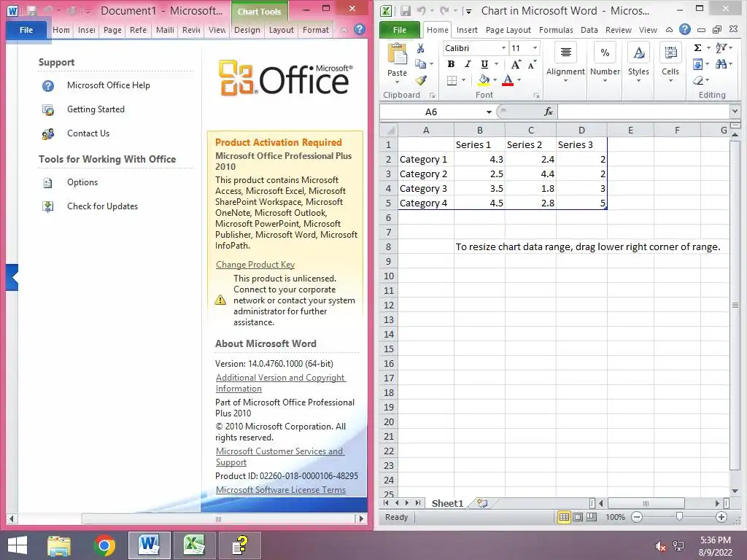Screen dimensions: 747x560
Task: Open Getting Started in Word backstage
Action: point(96,109)
